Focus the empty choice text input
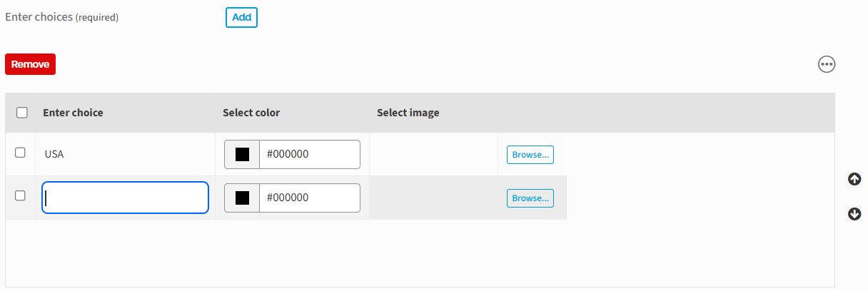The image size is (868, 291). click(125, 198)
